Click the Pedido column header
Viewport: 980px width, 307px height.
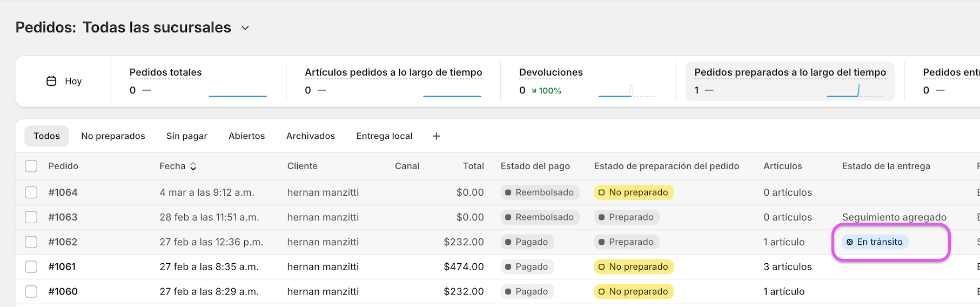tap(63, 166)
